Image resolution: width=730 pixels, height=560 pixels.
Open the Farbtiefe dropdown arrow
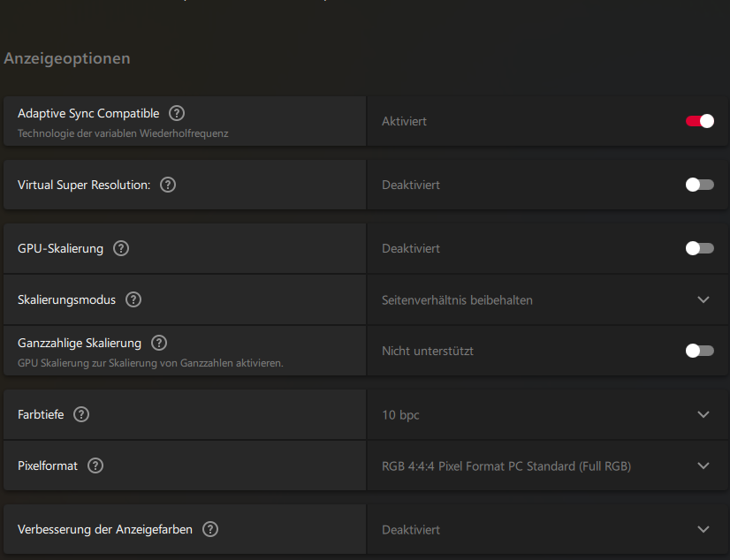tap(703, 414)
